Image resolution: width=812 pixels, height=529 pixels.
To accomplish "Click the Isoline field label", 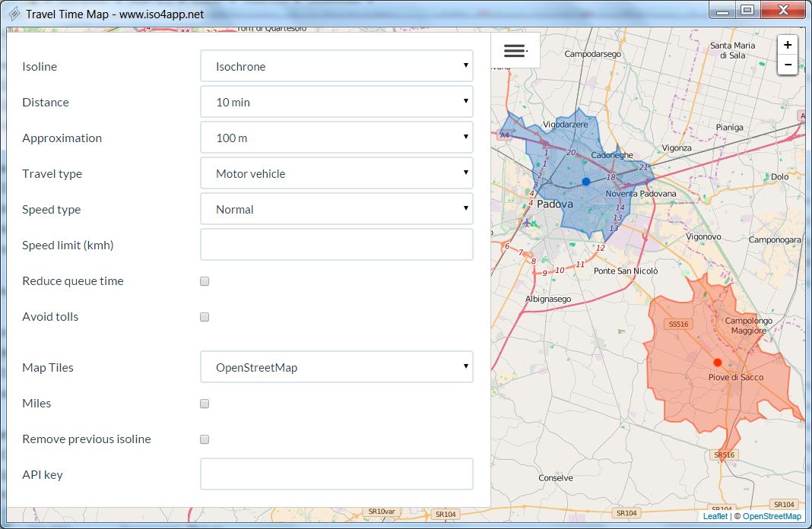I will [40, 66].
